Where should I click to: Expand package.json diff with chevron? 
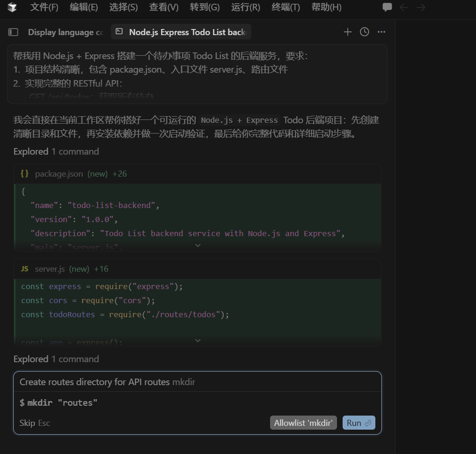198,246
